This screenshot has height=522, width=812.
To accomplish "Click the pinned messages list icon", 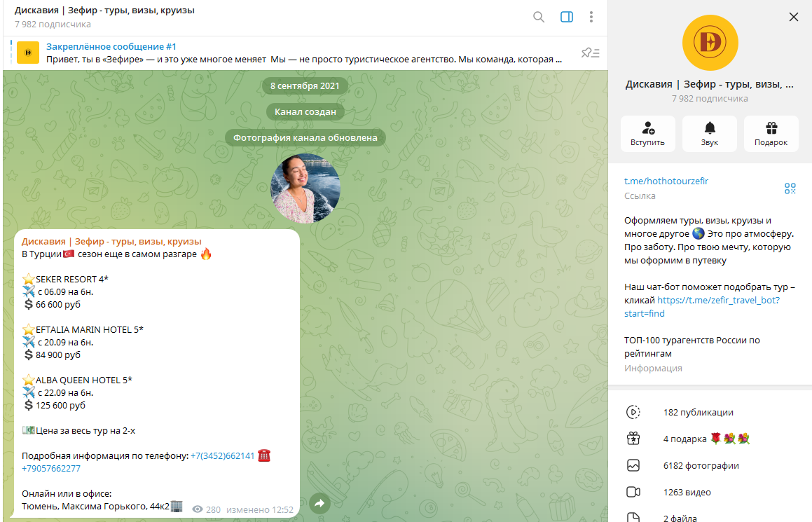I will [x=591, y=53].
